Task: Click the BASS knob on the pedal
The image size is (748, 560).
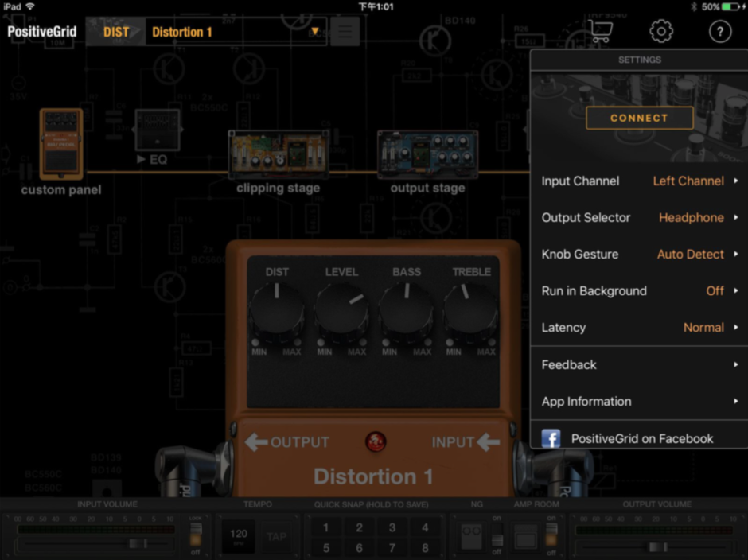Action: coord(407,312)
